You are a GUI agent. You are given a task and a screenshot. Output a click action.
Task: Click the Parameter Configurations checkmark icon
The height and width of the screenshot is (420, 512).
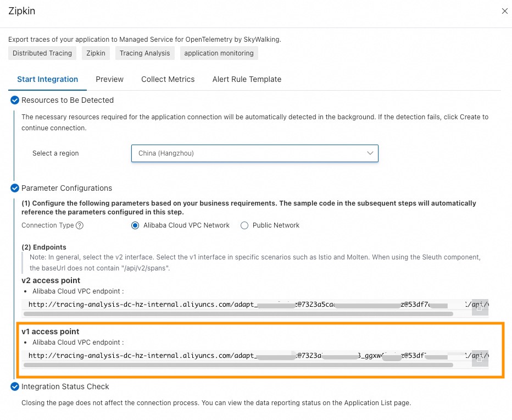point(15,188)
